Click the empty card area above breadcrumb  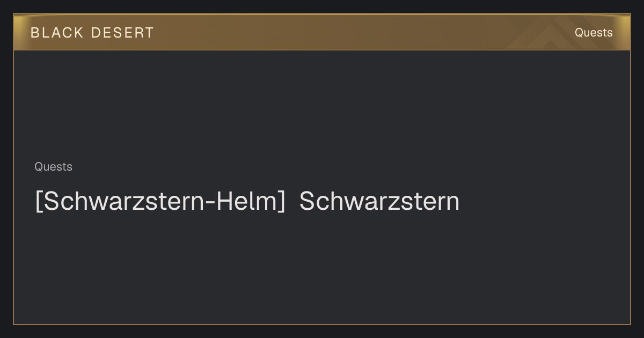coord(322,105)
